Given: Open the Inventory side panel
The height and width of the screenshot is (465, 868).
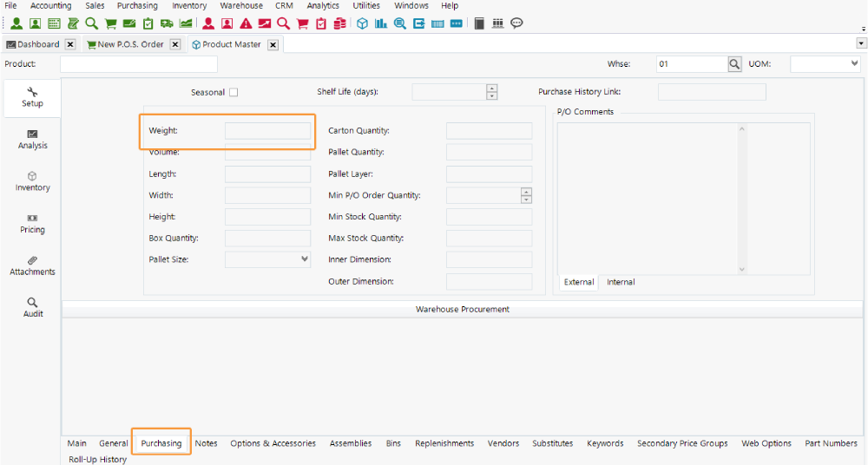Looking at the screenshot, I should tap(33, 181).
